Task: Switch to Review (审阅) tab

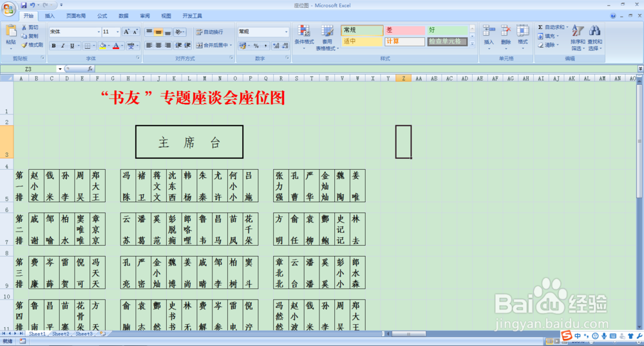Action: coord(144,16)
